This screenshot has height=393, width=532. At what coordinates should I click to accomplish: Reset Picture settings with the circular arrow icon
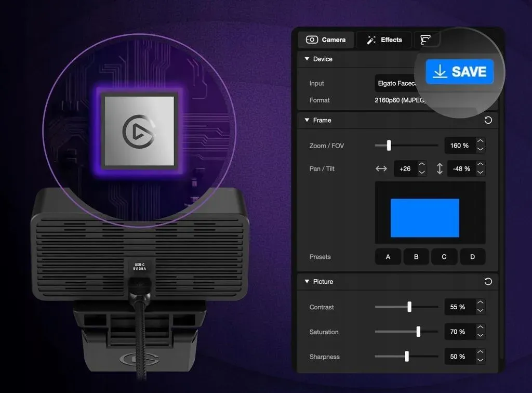click(x=488, y=281)
